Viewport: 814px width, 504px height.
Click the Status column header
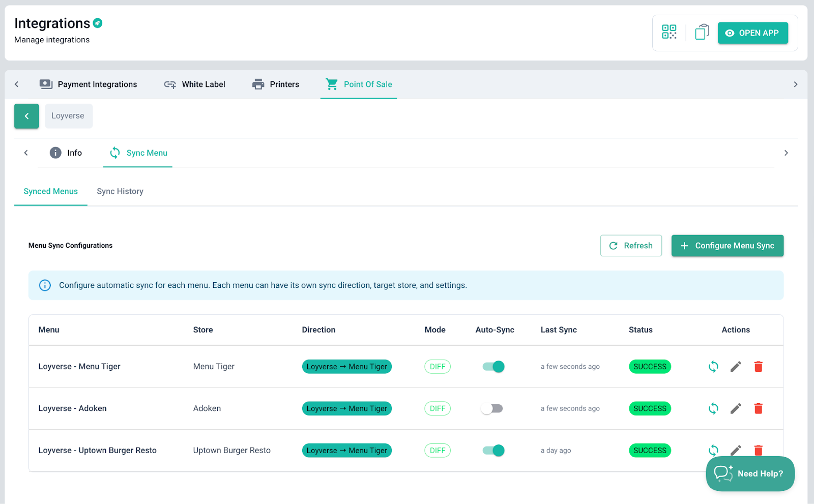pyautogui.click(x=641, y=330)
